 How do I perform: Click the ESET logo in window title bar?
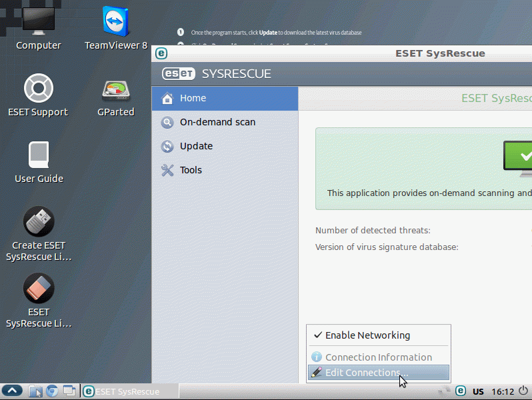coord(161,53)
